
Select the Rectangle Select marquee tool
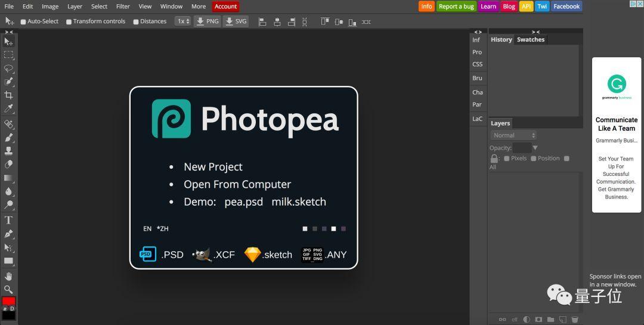point(8,55)
